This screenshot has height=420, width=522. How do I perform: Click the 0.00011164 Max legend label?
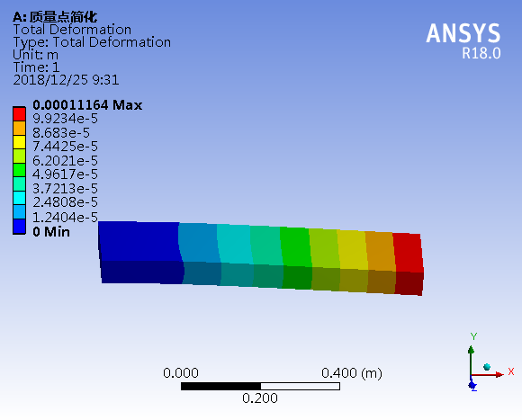(x=87, y=105)
